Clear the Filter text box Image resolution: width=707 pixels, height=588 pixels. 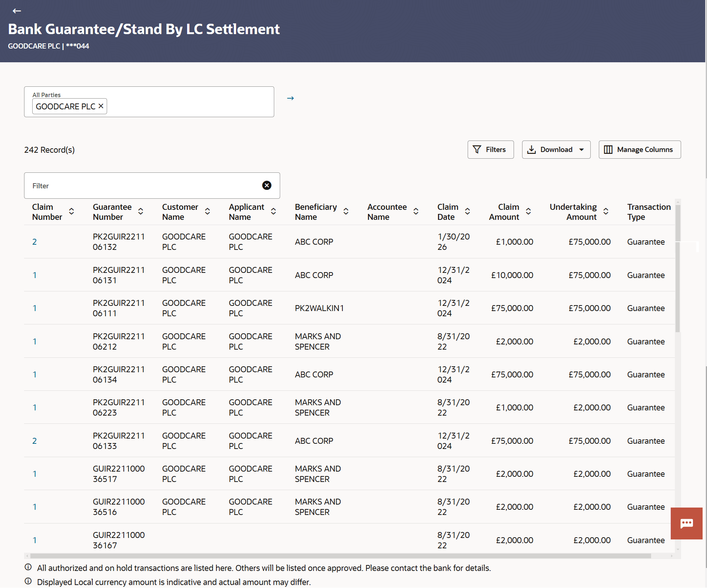267,185
